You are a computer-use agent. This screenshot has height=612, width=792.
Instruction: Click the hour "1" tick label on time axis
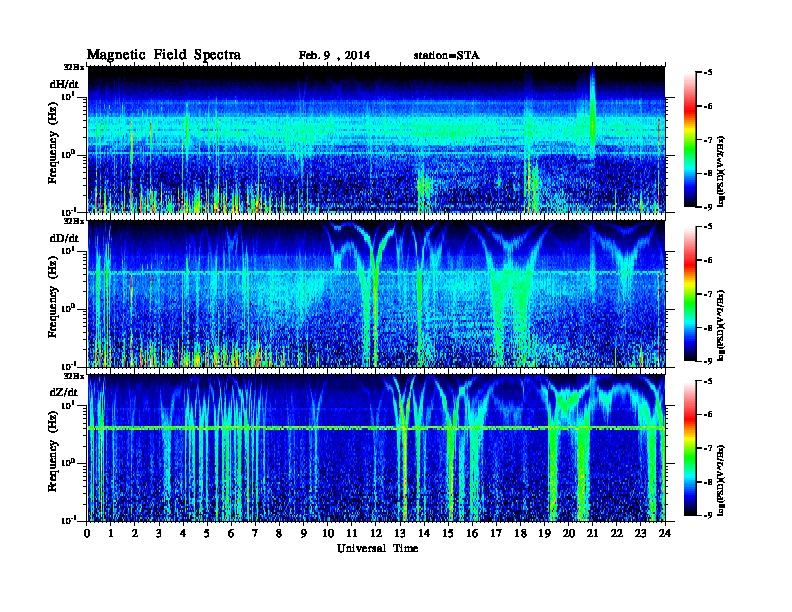point(111,533)
